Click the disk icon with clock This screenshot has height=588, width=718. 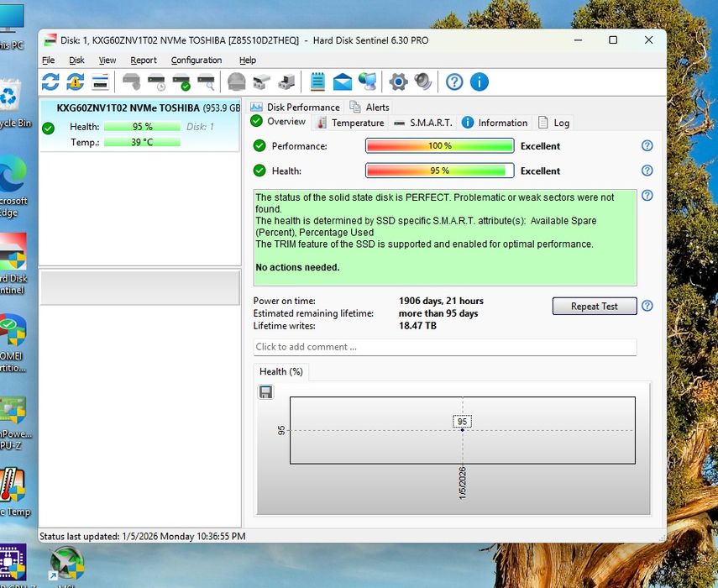156,82
